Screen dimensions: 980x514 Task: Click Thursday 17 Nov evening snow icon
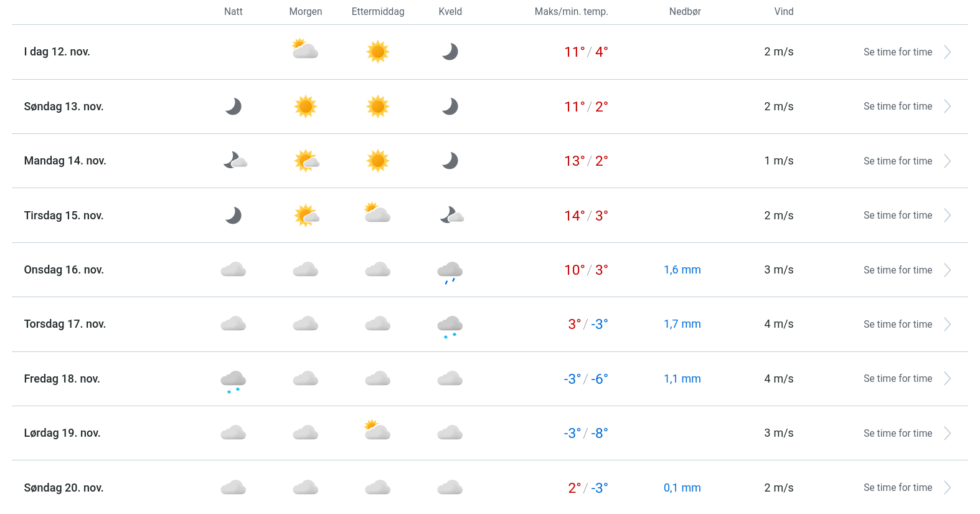pyautogui.click(x=450, y=326)
